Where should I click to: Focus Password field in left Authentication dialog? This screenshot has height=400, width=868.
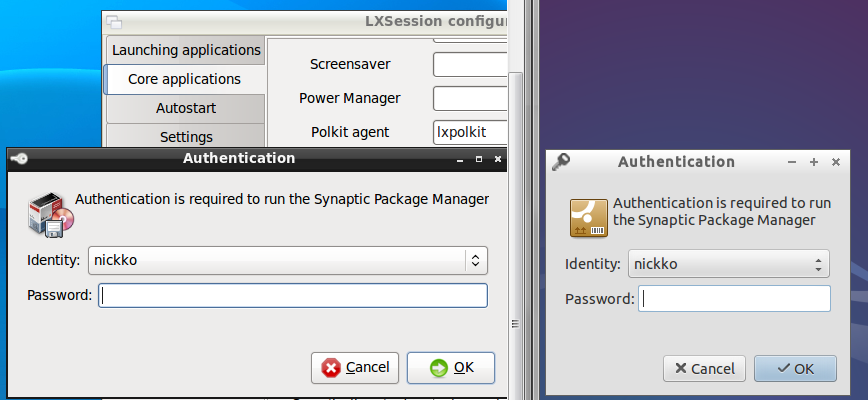point(293,295)
